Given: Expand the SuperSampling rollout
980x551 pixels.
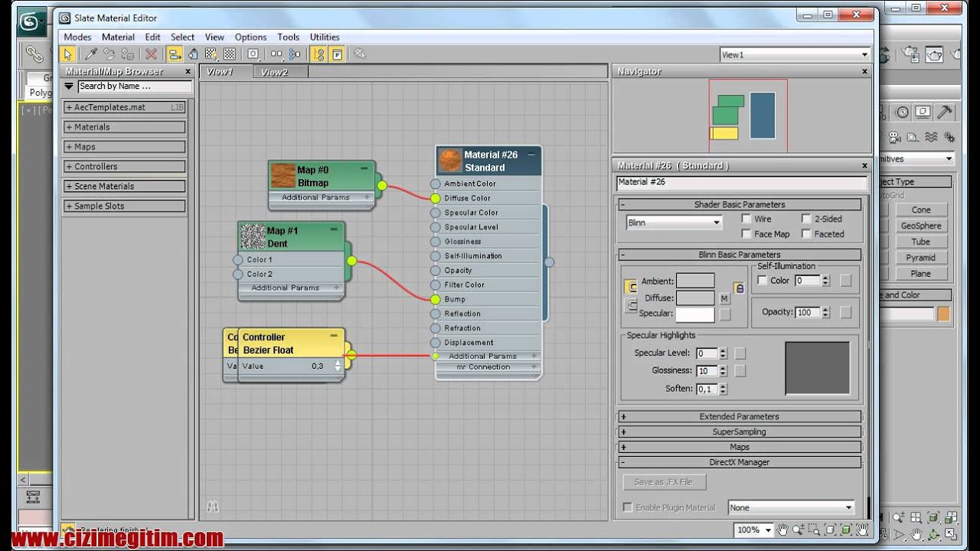Looking at the screenshot, I should click(x=740, y=432).
